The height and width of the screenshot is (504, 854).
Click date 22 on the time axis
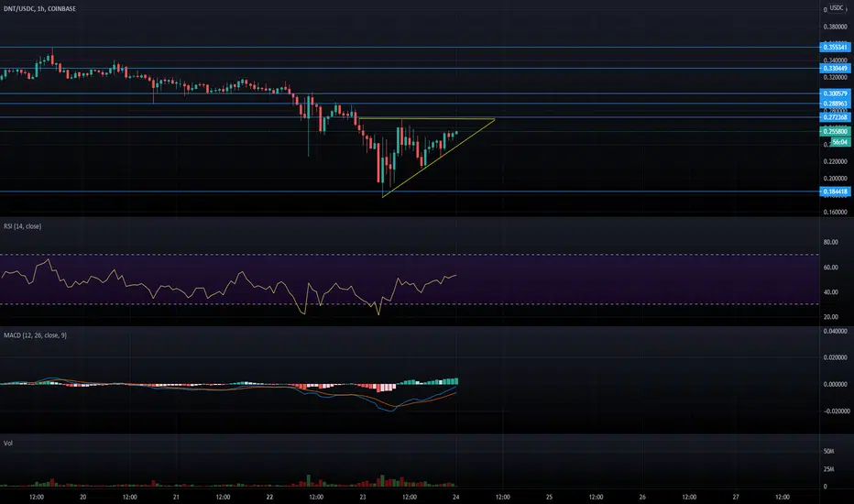[x=269, y=497]
